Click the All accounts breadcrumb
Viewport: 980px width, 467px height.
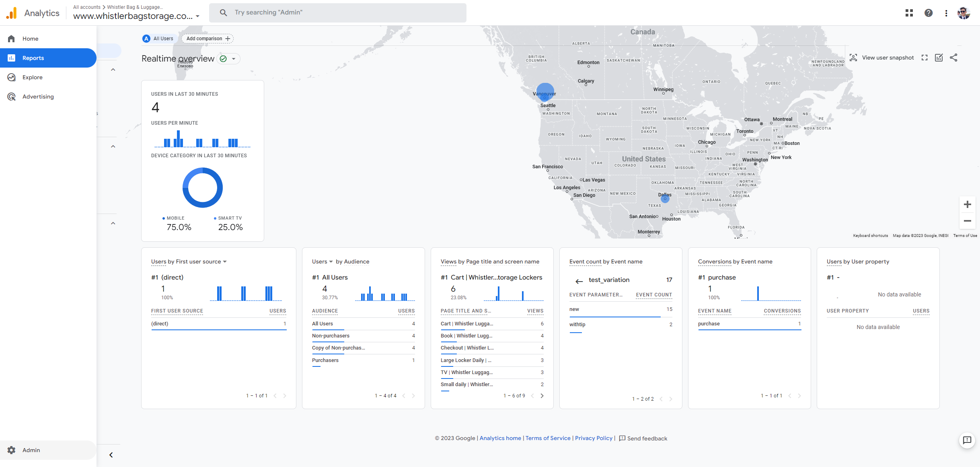pyautogui.click(x=87, y=7)
